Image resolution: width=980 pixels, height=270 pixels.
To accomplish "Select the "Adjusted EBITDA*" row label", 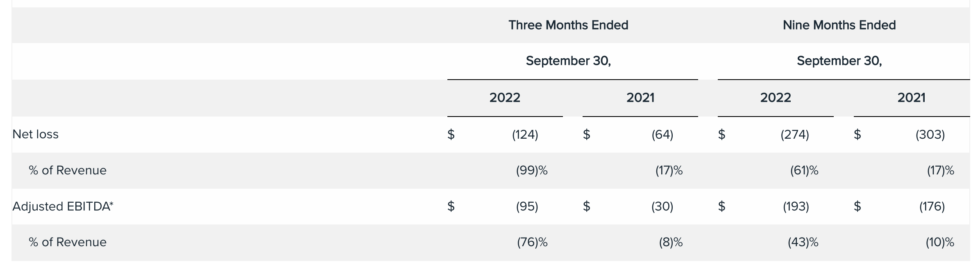I will coord(63,206).
